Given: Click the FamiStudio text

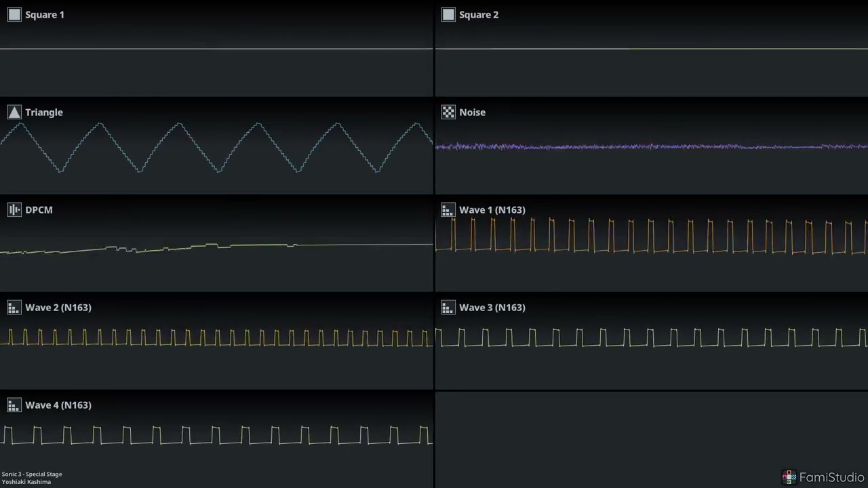Looking at the screenshot, I should (x=832, y=477).
